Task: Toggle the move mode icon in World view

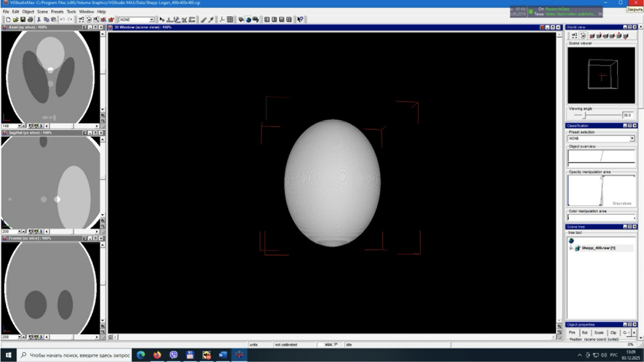Action: click(x=574, y=36)
